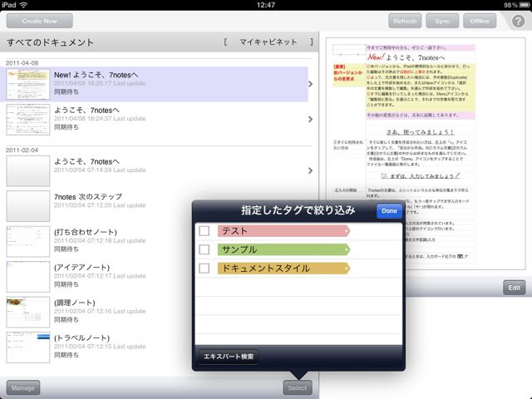The image size is (532, 399).
Task: Click the Refresh button
Action: click(405, 21)
